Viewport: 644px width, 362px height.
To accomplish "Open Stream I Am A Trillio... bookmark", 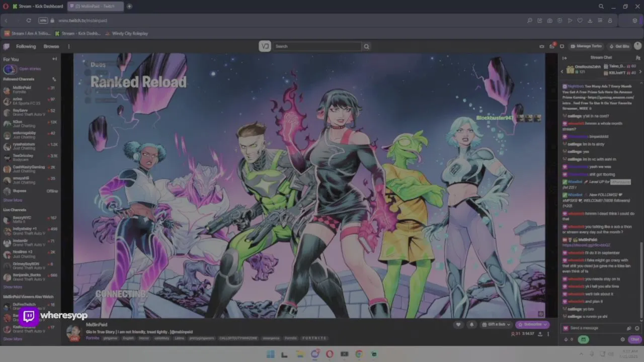I will pos(28,34).
